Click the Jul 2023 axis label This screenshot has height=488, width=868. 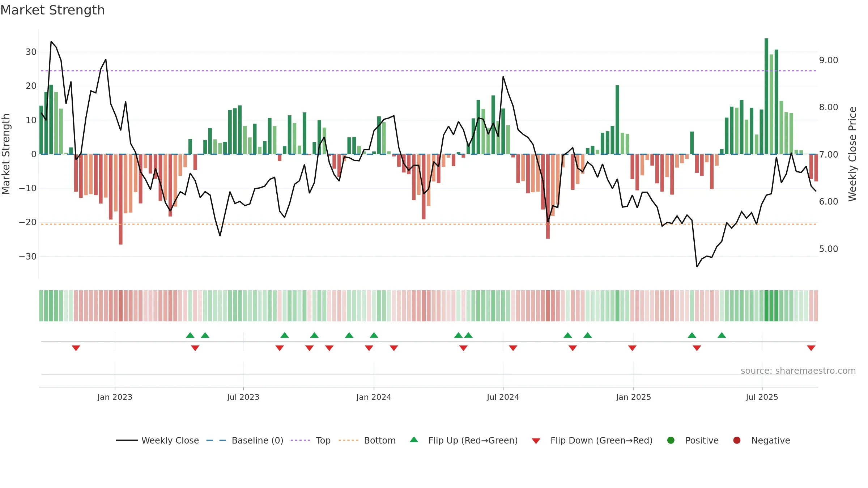pyautogui.click(x=243, y=397)
